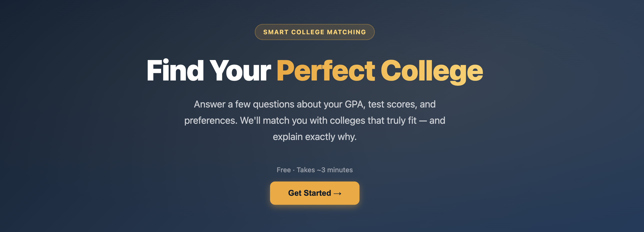This screenshot has height=232, width=644.
Task: Click the highlighted words Perfect College
Action: coord(380,72)
